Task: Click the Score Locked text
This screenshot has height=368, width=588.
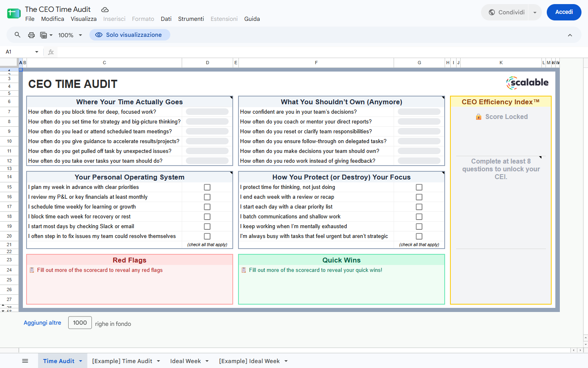Action: 506,117
